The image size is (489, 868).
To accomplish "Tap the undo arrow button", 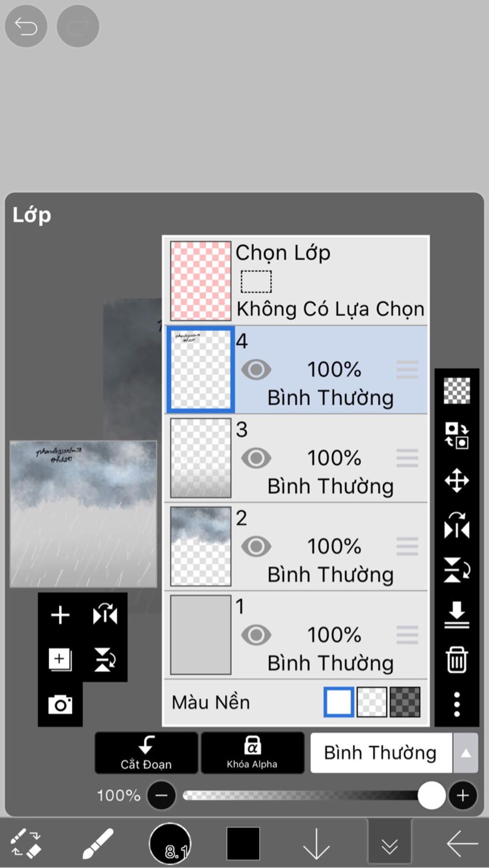I will [26, 26].
